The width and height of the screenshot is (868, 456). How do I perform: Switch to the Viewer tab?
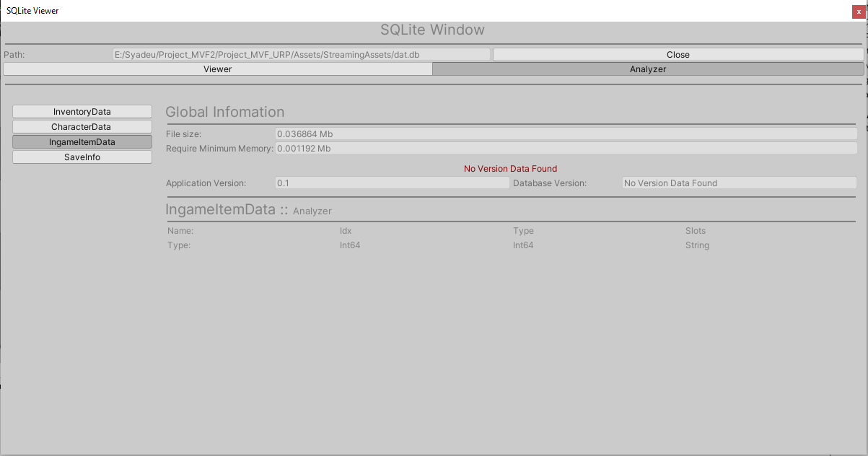pos(218,69)
